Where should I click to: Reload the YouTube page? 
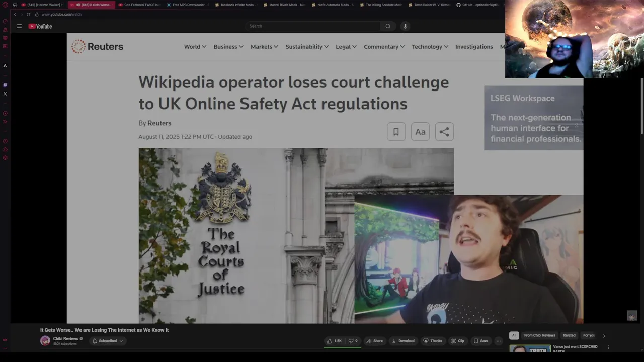[x=28, y=14]
